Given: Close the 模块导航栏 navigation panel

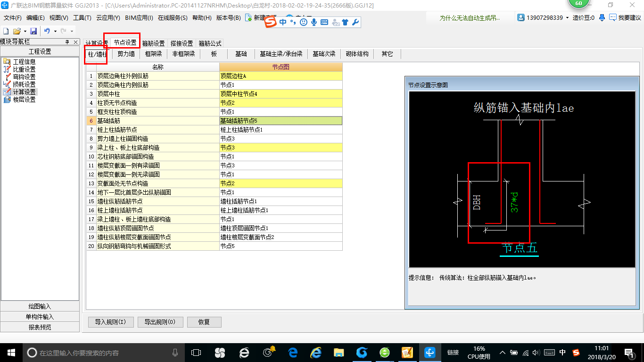Looking at the screenshot, I should coord(75,42).
